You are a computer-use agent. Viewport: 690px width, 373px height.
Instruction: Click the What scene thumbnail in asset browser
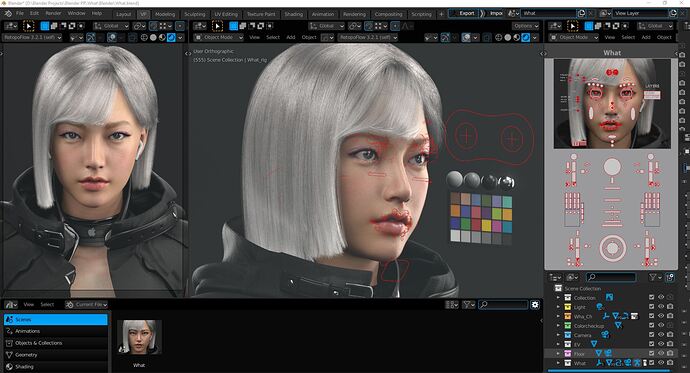[x=139, y=337]
